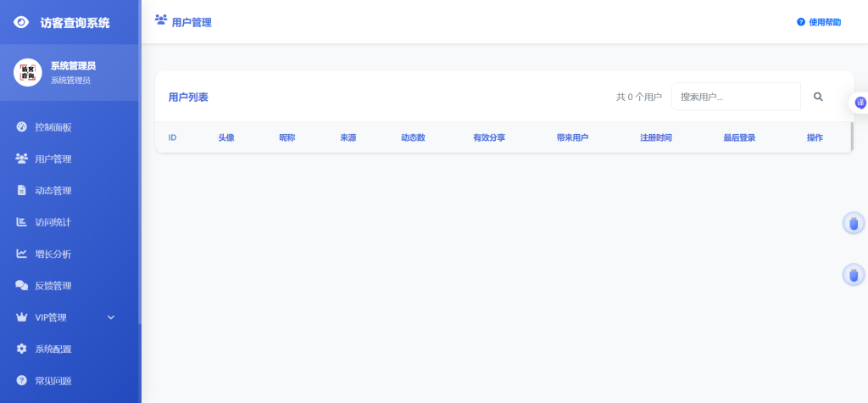Select 用户管理 in the sidebar
The width and height of the screenshot is (868, 403).
pos(53,160)
